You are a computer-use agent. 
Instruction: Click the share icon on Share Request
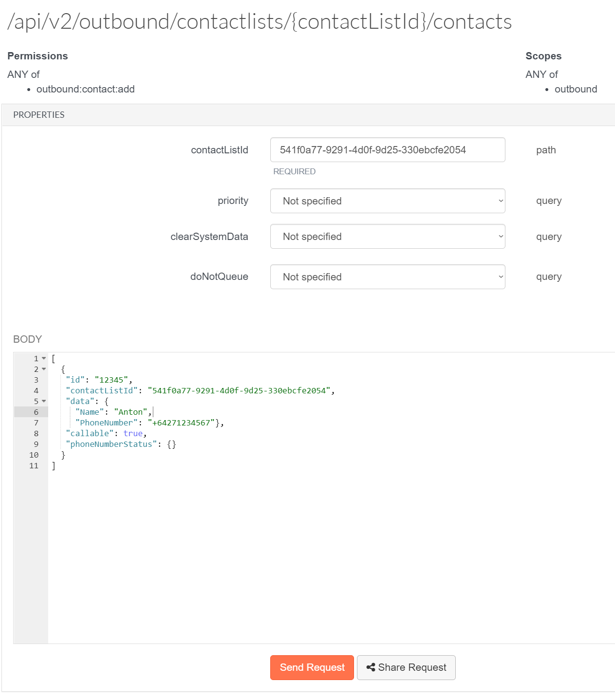[x=371, y=667]
